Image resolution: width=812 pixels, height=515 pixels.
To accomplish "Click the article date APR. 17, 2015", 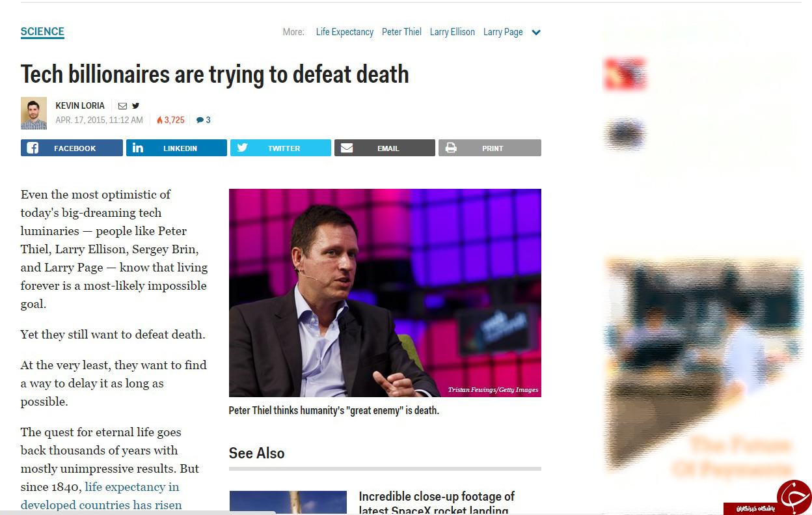I will pos(99,120).
